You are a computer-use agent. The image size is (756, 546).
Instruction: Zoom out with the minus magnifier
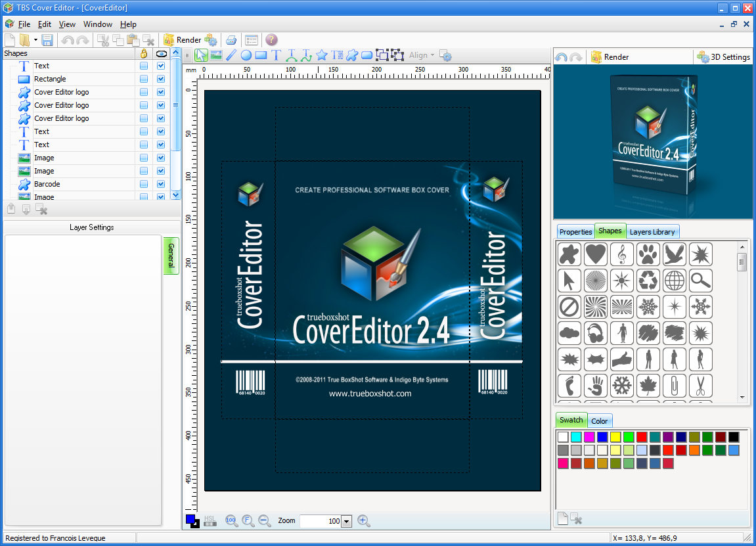point(264,521)
